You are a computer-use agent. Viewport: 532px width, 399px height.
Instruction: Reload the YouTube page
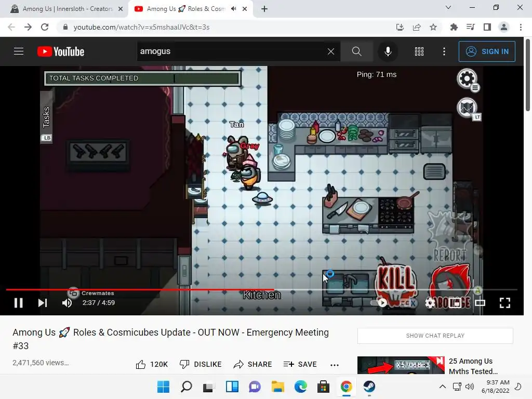(x=45, y=27)
